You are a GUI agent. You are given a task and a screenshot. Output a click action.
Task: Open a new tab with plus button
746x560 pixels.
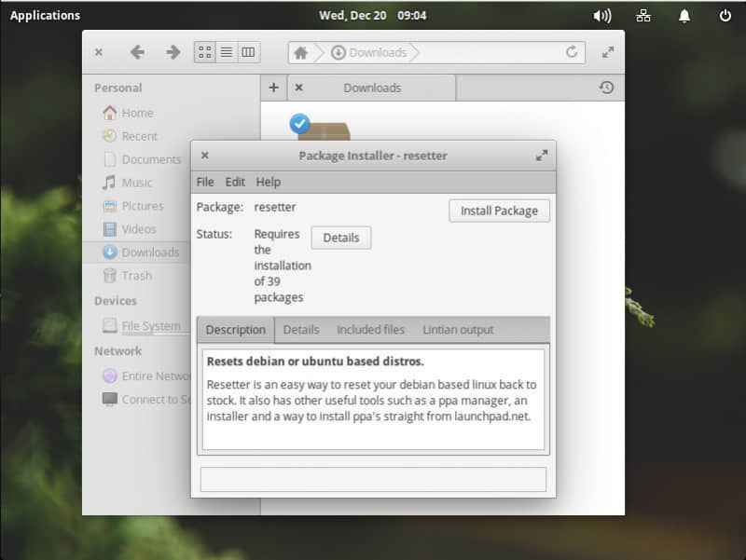273,88
